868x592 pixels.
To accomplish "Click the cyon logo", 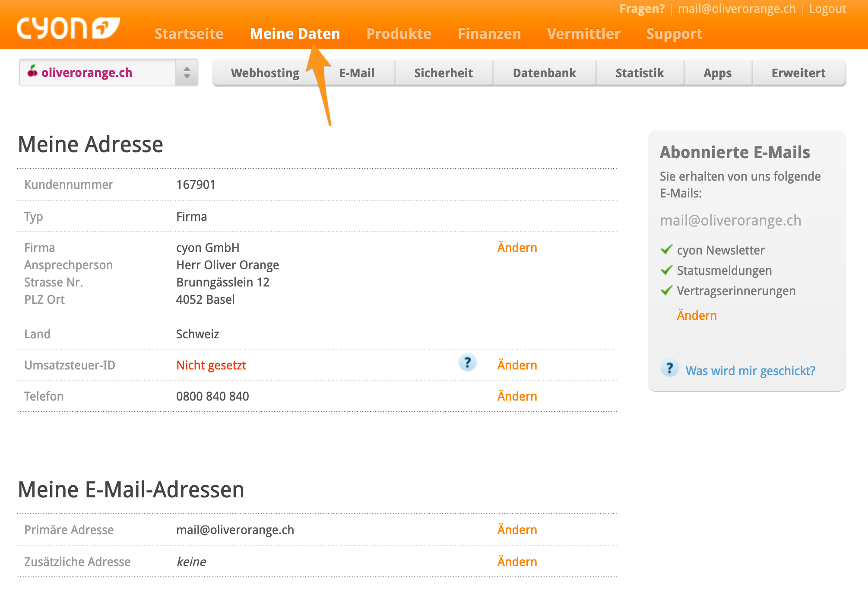I will pyautogui.click(x=68, y=28).
